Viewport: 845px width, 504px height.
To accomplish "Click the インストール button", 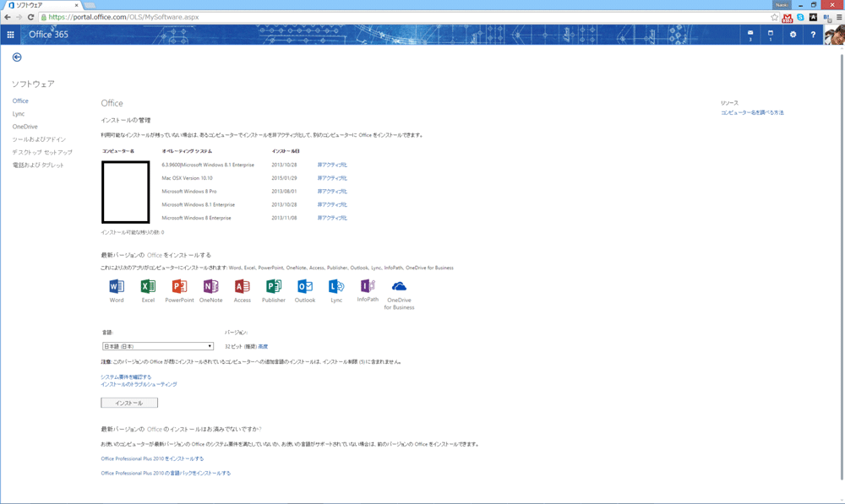I will pyautogui.click(x=129, y=403).
